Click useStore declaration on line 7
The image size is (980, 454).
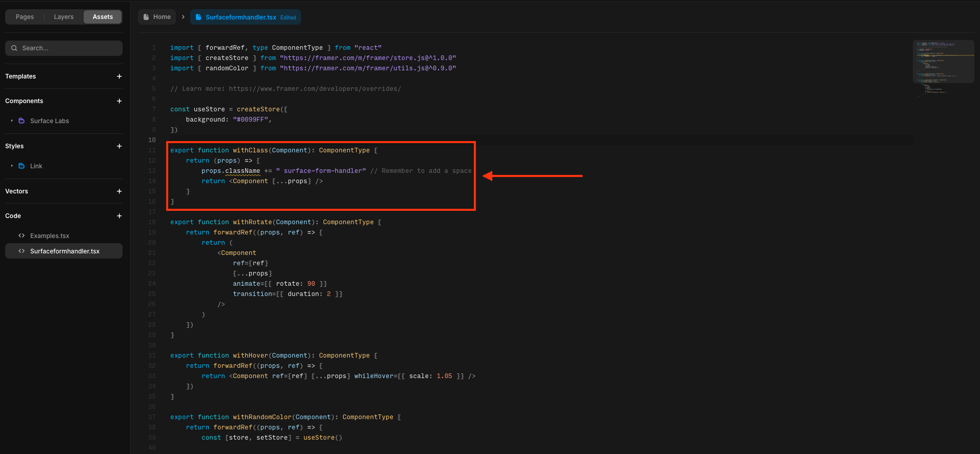click(209, 109)
